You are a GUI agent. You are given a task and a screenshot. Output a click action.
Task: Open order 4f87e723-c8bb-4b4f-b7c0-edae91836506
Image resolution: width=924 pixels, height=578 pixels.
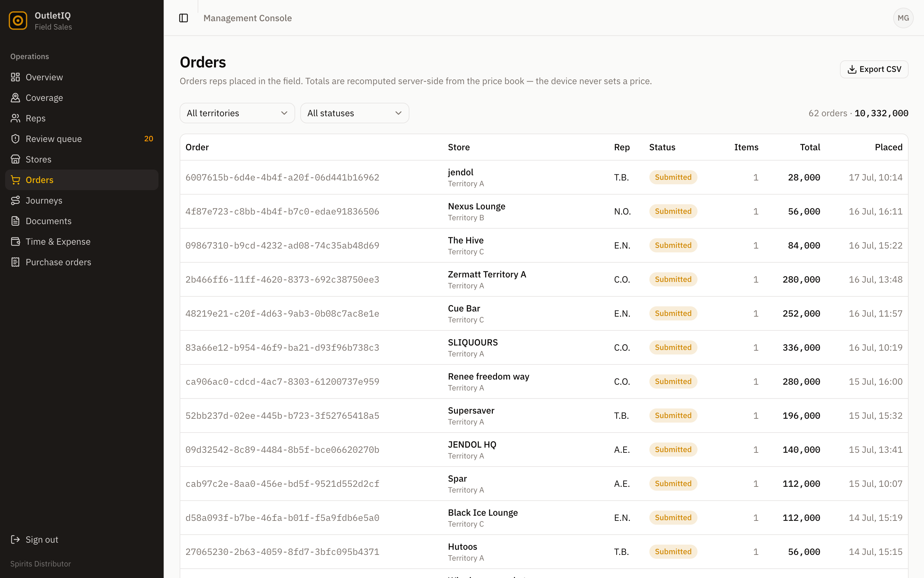tap(282, 211)
